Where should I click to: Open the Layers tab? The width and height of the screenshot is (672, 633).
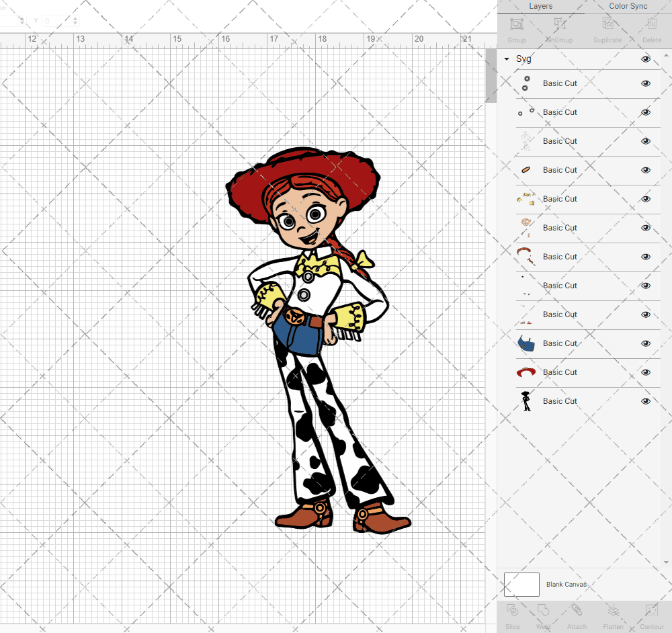coord(540,6)
